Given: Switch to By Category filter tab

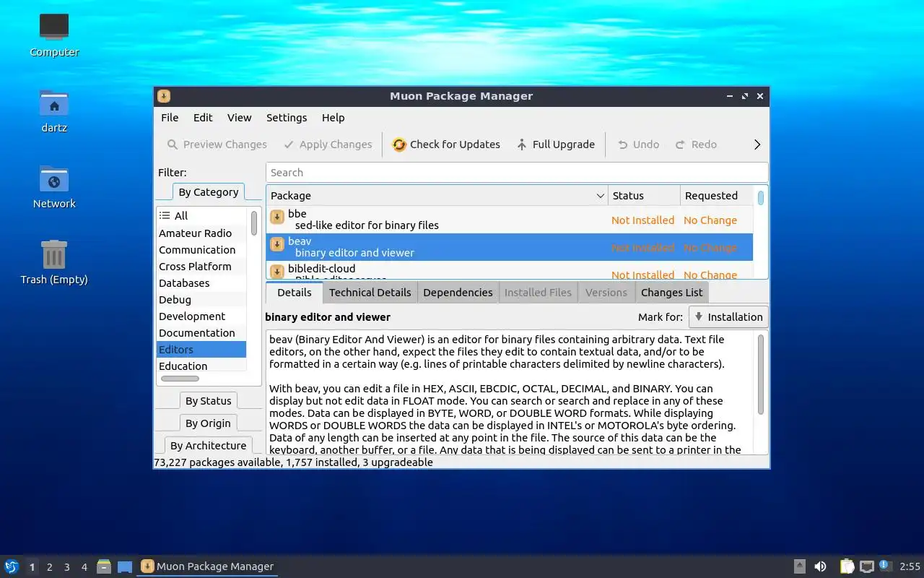Looking at the screenshot, I should click(209, 192).
